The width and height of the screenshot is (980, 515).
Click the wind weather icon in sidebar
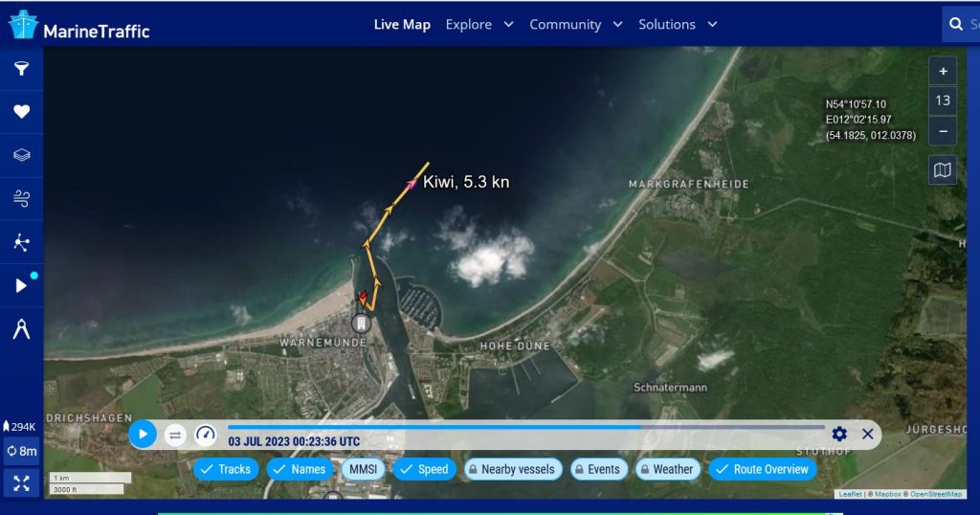21,198
